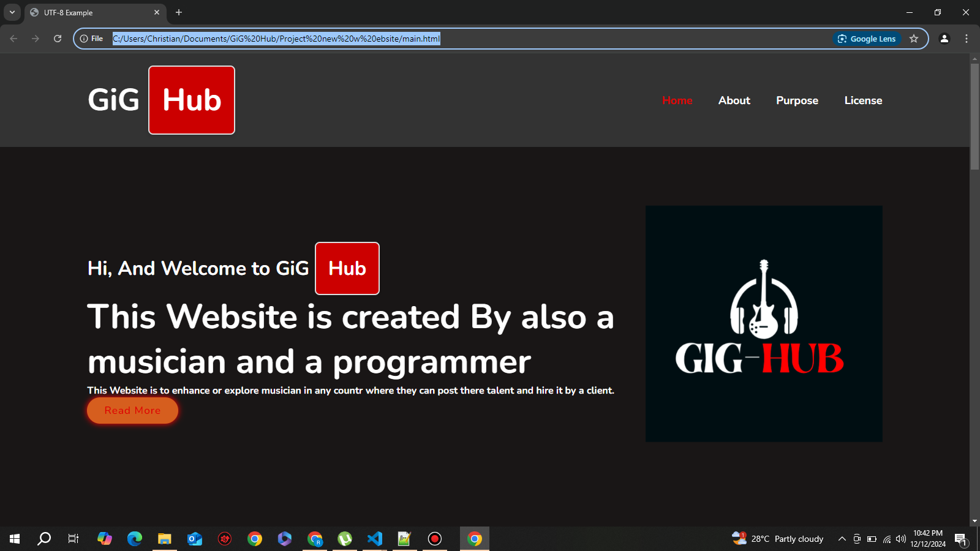Go to the Home nav link
The height and width of the screenshot is (551, 980).
(x=677, y=100)
